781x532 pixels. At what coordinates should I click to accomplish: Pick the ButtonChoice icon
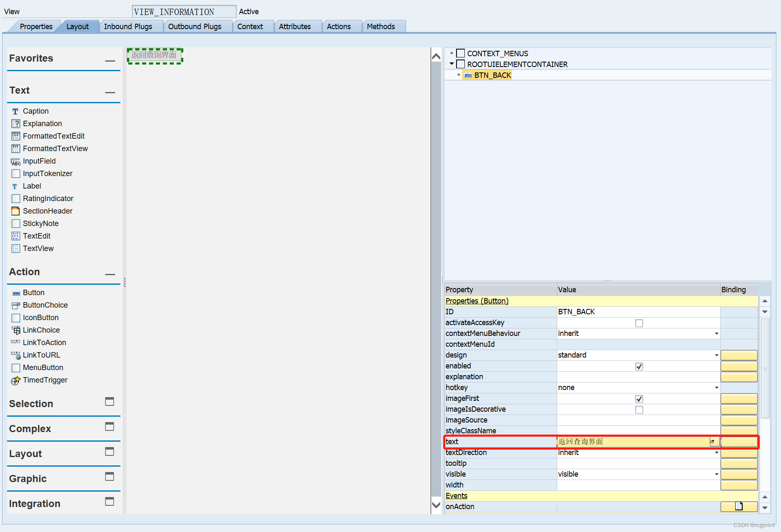pos(15,305)
